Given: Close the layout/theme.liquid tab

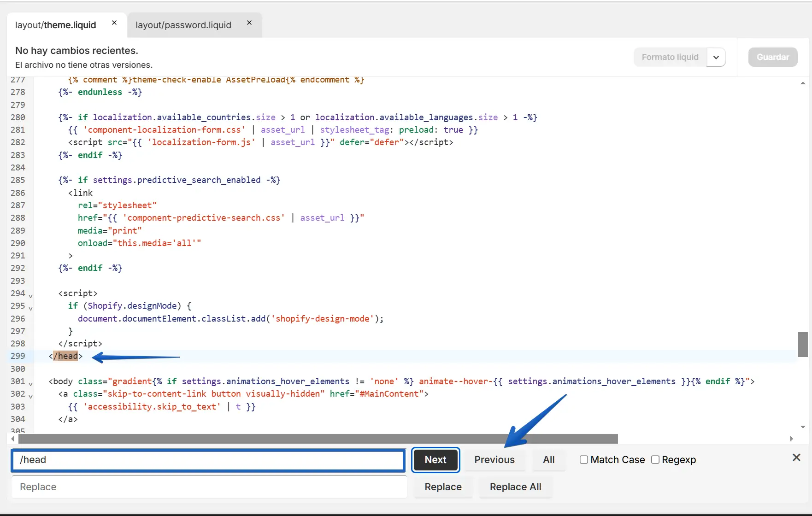Looking at the screenshot, I should (114, 23).
